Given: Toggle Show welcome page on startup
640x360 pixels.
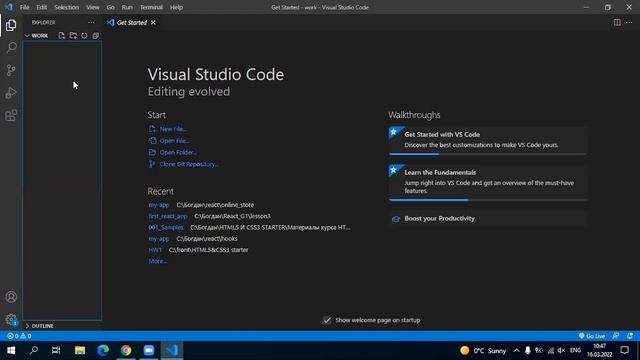Looking at the screenshot, I should click(327, 320).
